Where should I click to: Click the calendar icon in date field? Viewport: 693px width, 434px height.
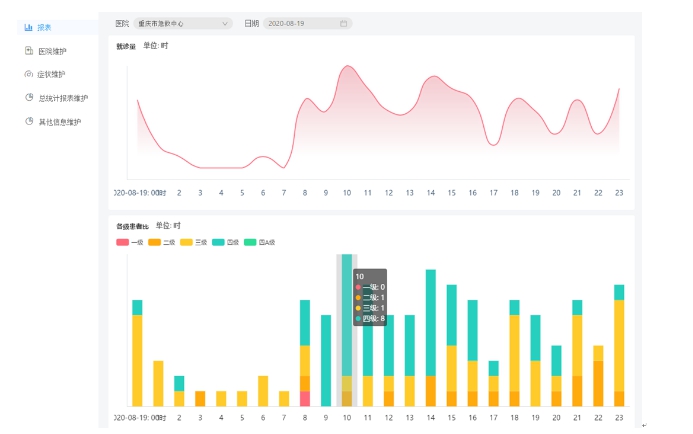pyautogui.click(x=344, y=23)
